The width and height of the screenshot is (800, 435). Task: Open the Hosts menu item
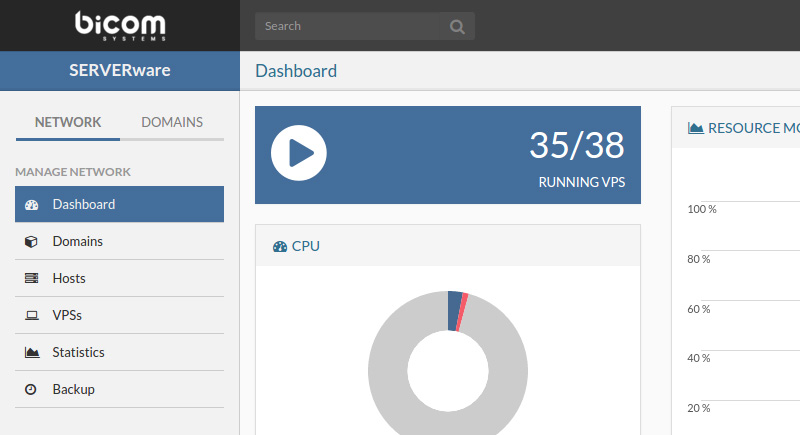[x=69, y=279]
